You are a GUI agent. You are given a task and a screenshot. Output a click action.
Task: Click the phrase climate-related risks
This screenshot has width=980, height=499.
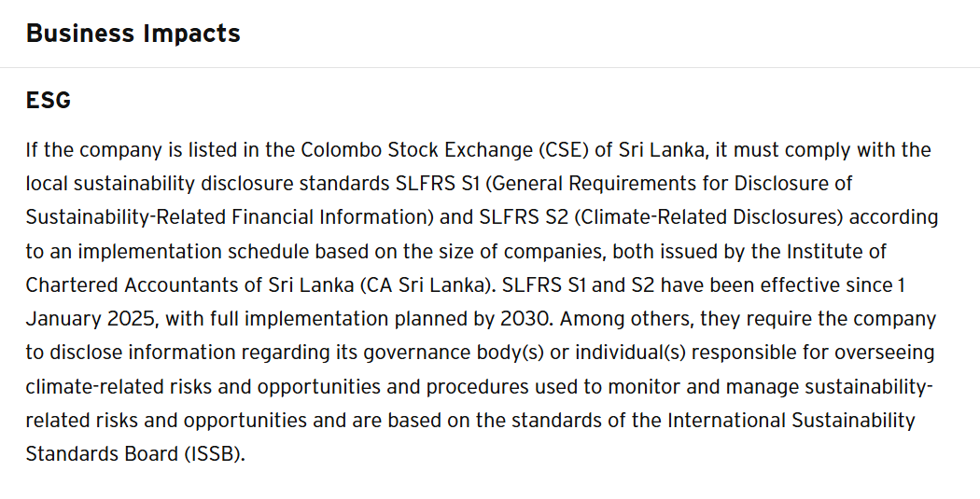tap(119, 386)
